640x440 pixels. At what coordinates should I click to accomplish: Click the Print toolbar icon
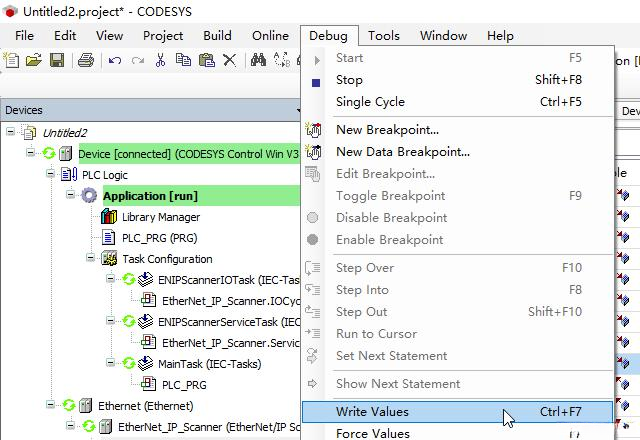click(x=86, y=60)
